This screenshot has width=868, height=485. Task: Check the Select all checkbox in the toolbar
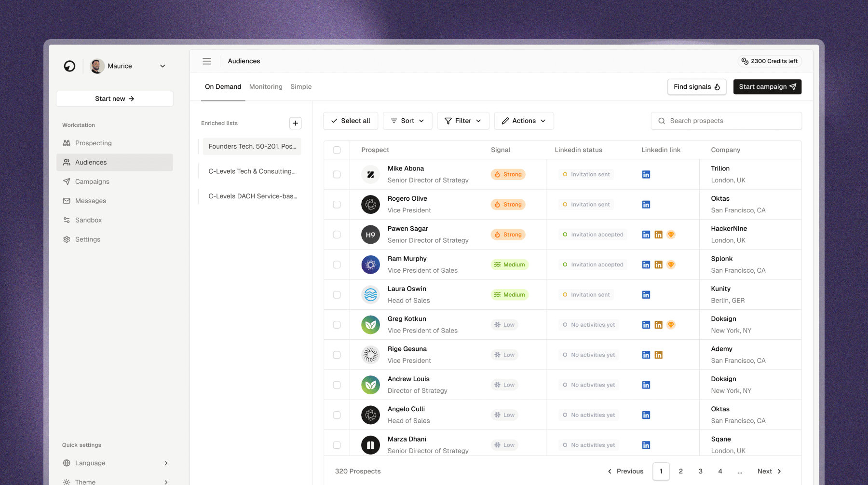351,121
